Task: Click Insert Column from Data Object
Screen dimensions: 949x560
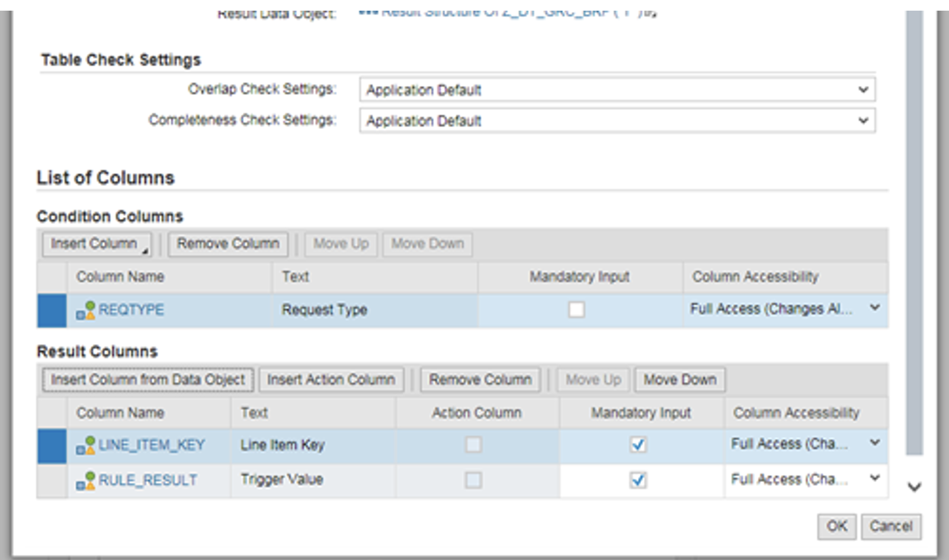Action: [148, 380]
